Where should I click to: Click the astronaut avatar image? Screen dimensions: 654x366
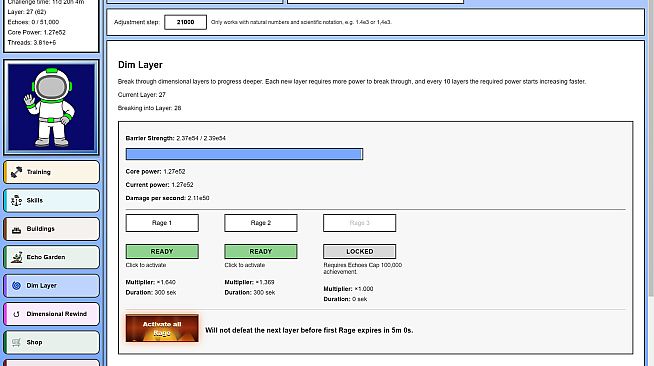coord(51,107)
